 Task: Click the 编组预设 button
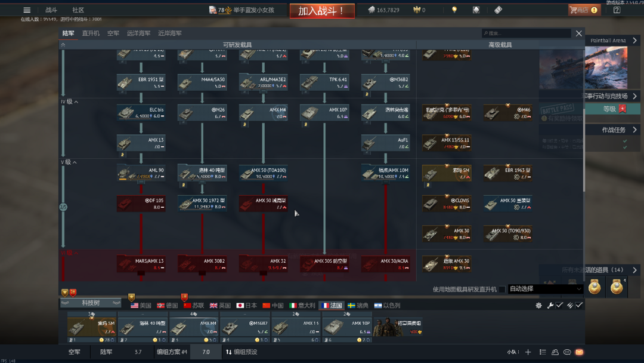(241, 352)
